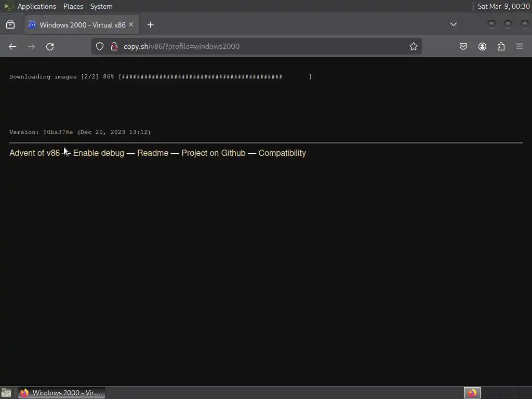Click the disabled forward navigation arrow
Viewport: 532px width, 399px height.
coord(31,46)
